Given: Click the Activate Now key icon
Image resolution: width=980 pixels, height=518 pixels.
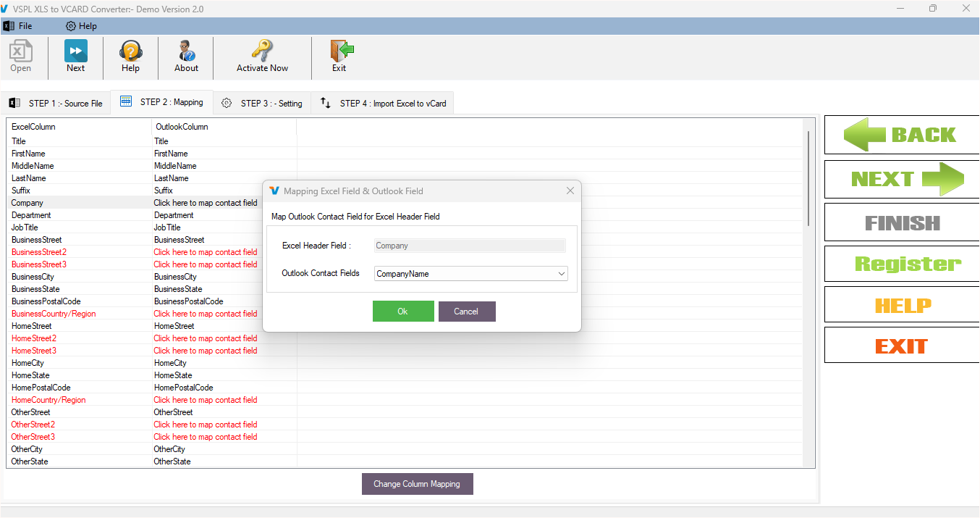Looking at the screenshot, I should pos(262,57).
